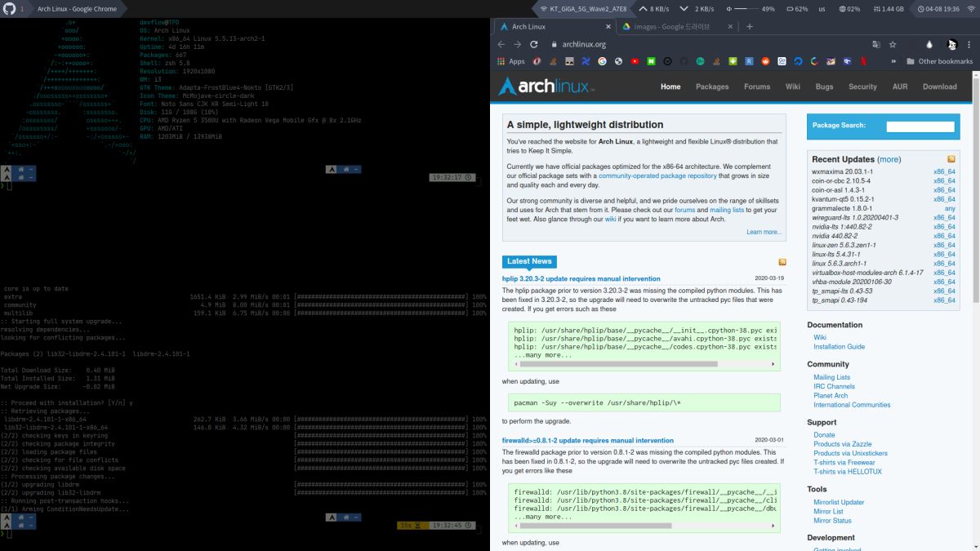Click the Latest News heading button
980x551 pixels.
(x=529, y=261)
